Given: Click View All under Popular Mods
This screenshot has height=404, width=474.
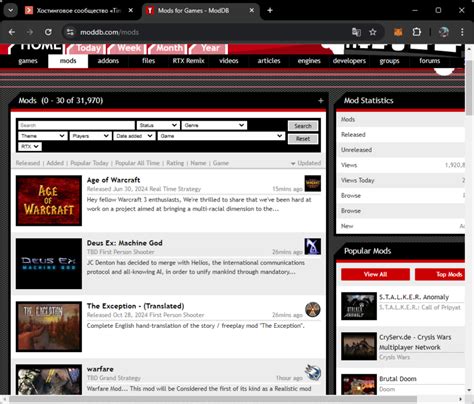Looking at the screenshot, I should (375, 274).
